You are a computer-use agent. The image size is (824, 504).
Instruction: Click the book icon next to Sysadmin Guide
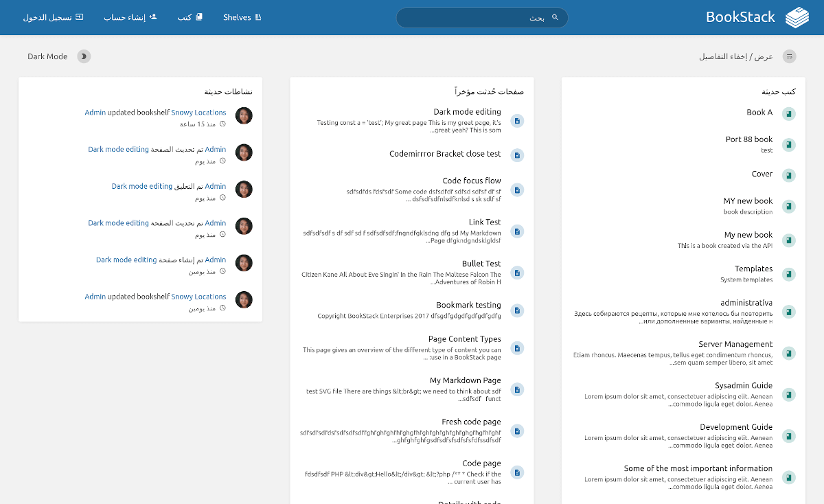[x=789, y=395]
